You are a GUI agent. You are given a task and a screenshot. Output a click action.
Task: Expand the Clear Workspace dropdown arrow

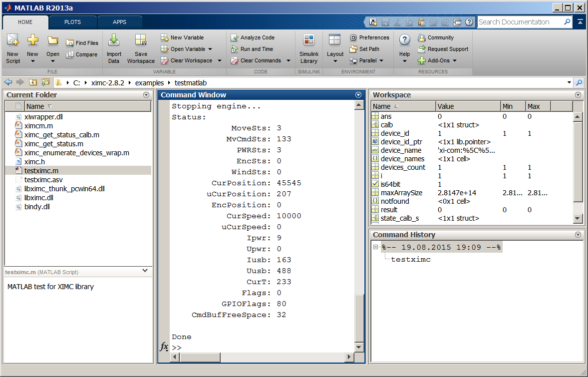click(218, 60)
